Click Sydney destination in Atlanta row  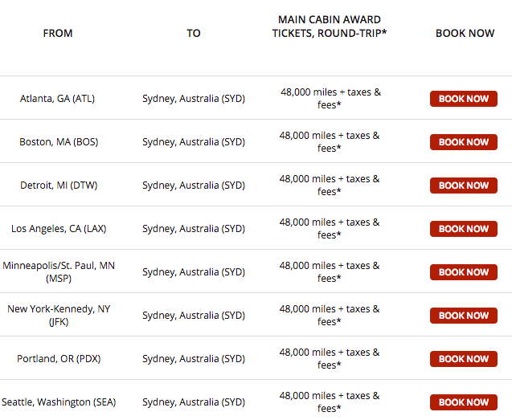pos(194,99)
